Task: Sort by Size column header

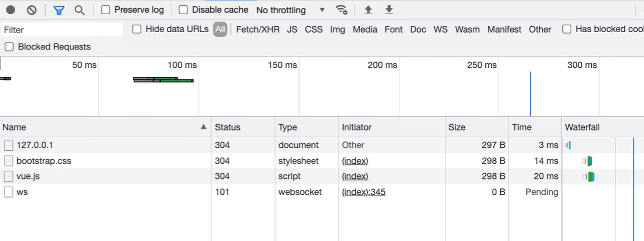Action: (x=477, y=127)
